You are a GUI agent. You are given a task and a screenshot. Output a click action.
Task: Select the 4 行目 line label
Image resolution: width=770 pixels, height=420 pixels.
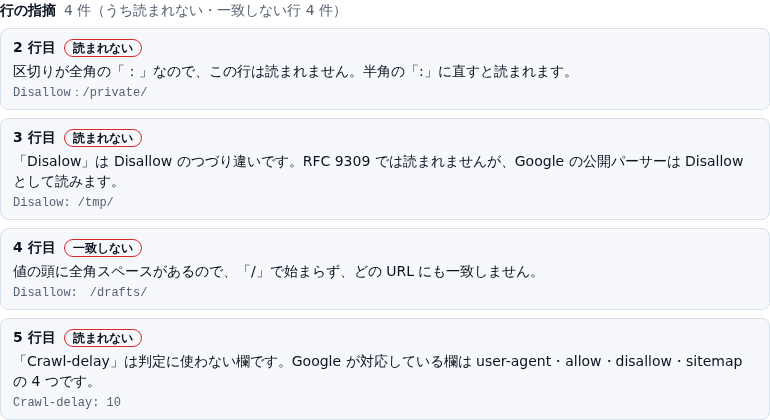[34, 248]
